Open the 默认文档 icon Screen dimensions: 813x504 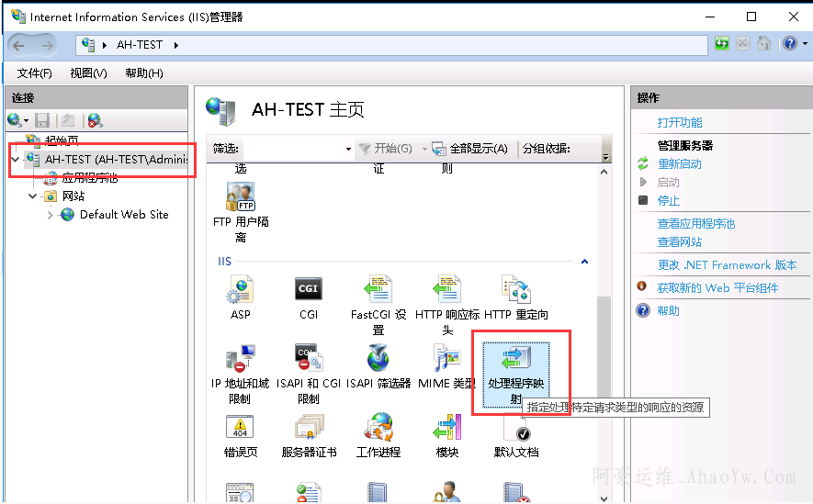point(515,428)
